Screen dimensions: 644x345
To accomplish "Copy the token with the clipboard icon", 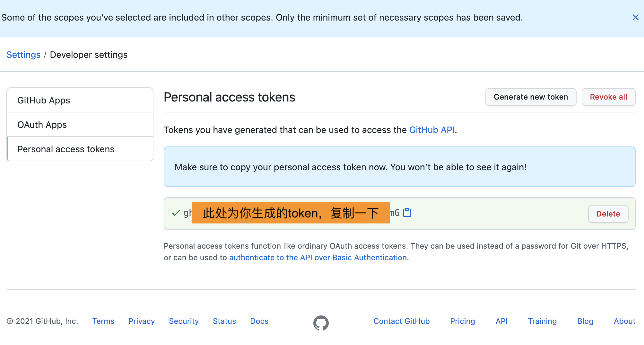I will pyautogui.click(x=407, y=213).
